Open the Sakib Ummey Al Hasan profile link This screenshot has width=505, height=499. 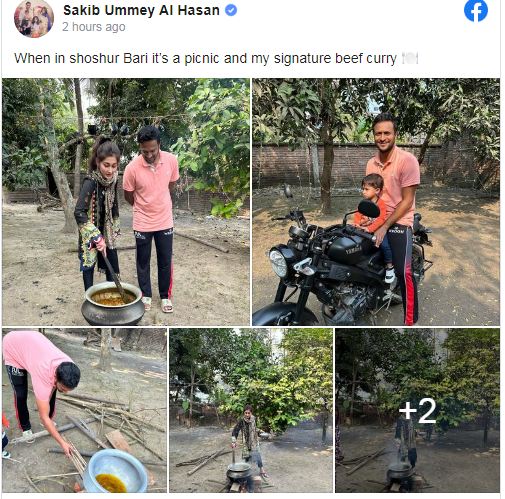(141, 10)
